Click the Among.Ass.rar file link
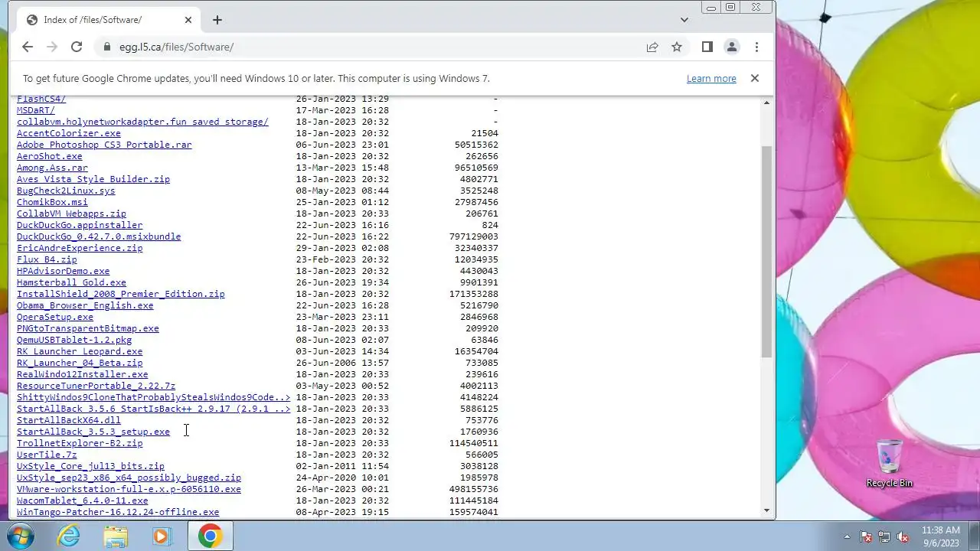This screenshot has width=980, height=551. pos(52,168)
